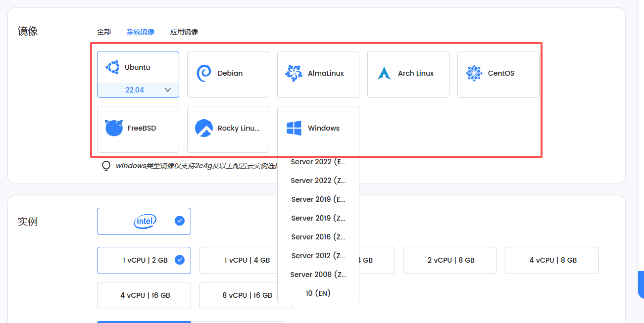
Task: Switch to the 应用镜像 tab
Action: point(184,31)
